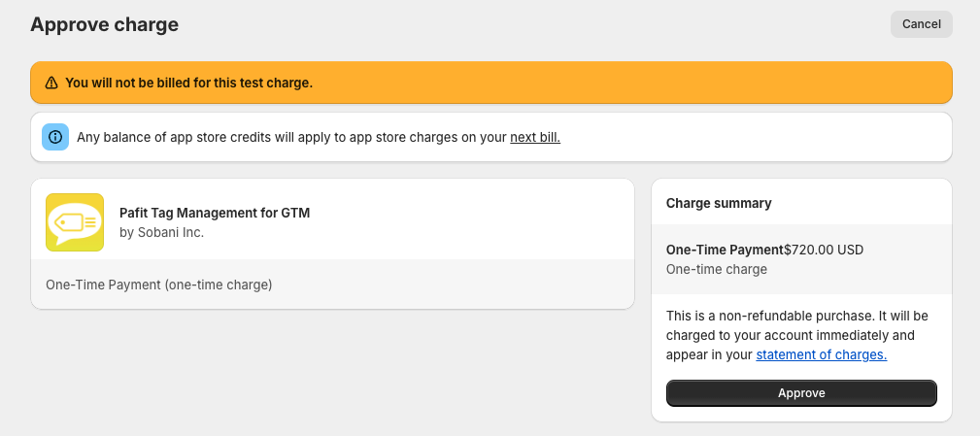
Task: Click the test charge warning message text
Action: [188, 83]
